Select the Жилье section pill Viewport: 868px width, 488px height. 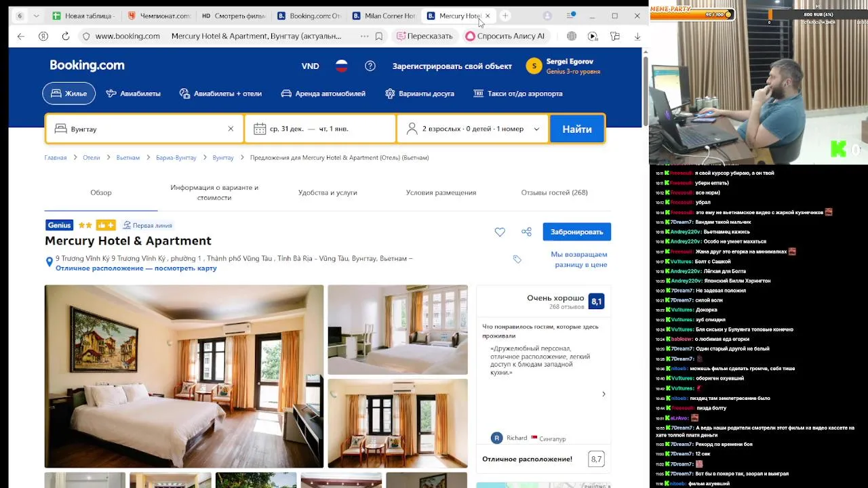click(x=68, y=94)
